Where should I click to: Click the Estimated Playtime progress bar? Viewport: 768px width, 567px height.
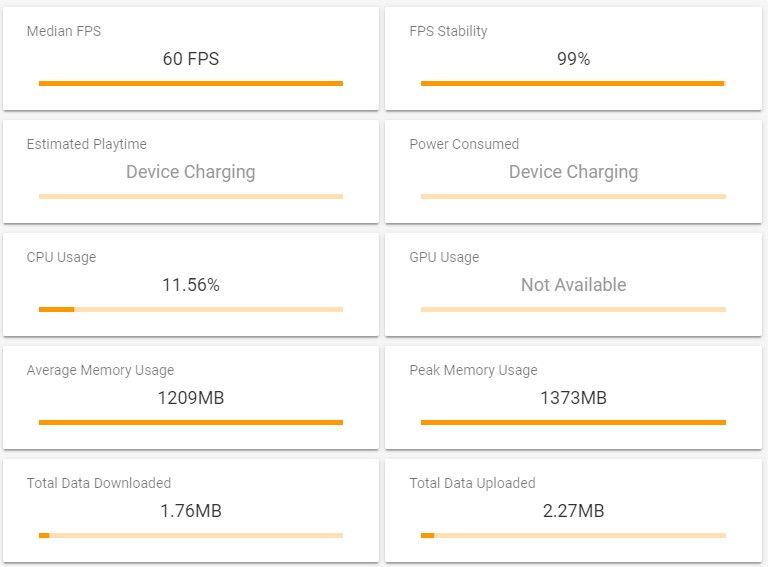coord(191,197)
